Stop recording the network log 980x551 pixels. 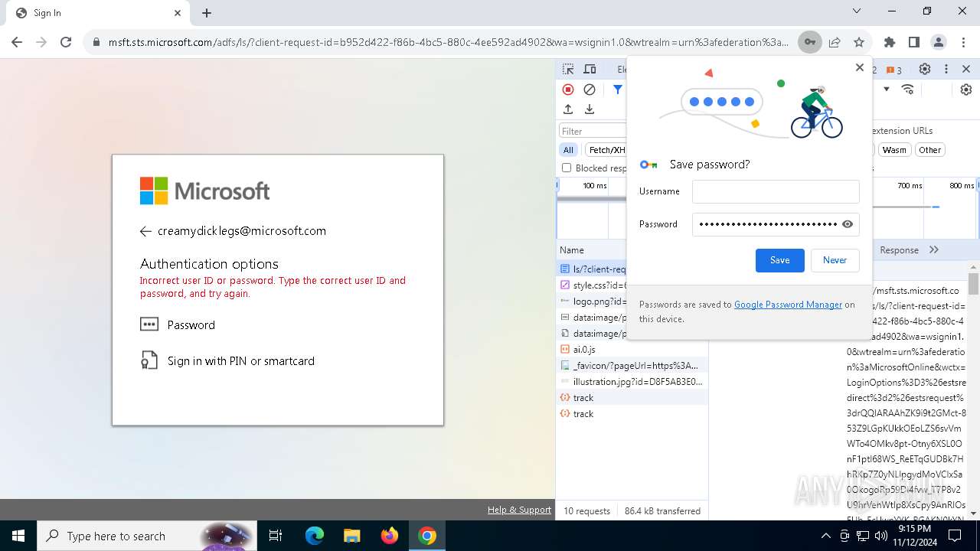pos(568,90)
